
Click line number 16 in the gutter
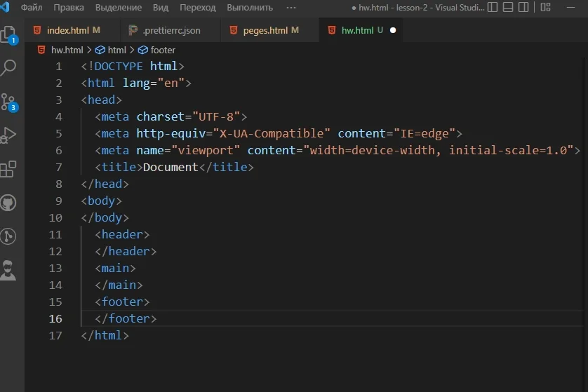(x=55, y=319)
